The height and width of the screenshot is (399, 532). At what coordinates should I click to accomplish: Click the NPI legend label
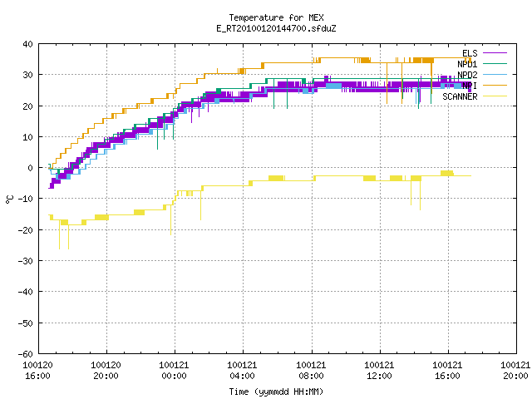[x=470, y=86]
